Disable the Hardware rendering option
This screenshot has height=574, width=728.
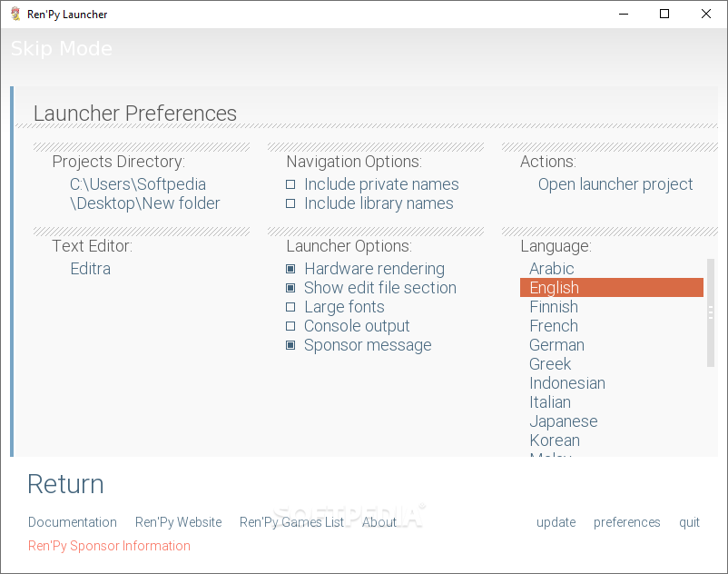(290, 269)
